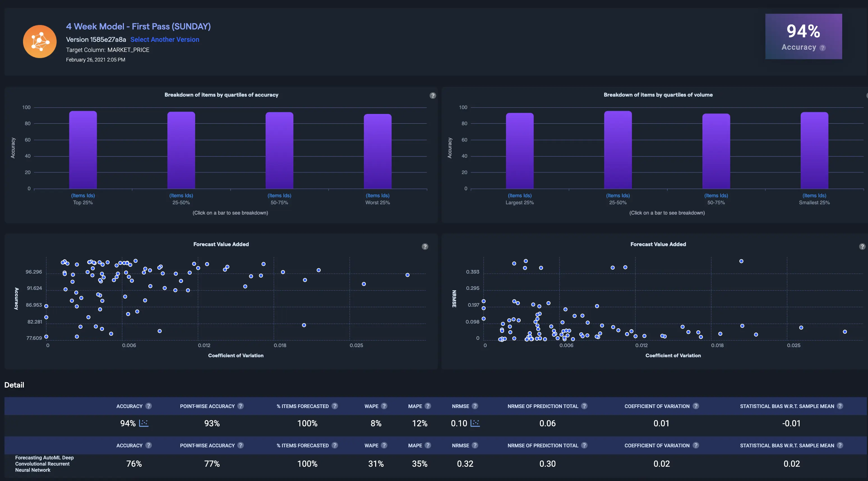The height and width of the screenshot is (481, 868).
Task: Click (Items Ids) above 50-75% in accuracy chart
Action: pos(279,196)
